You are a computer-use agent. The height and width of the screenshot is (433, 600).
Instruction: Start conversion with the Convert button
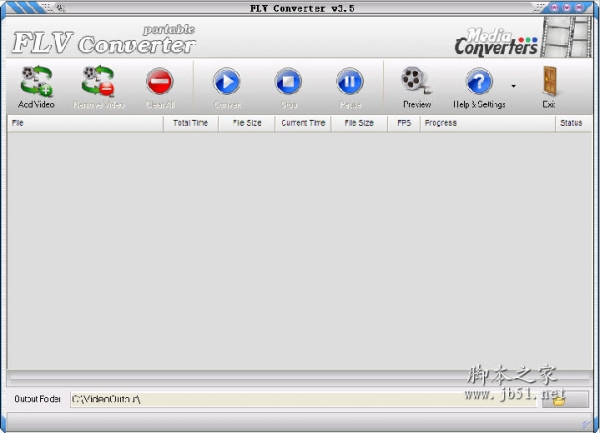227,81
